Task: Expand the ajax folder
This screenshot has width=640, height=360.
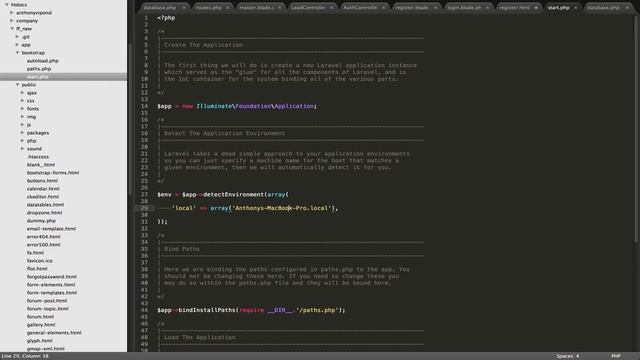Action: tap(22, 93)
